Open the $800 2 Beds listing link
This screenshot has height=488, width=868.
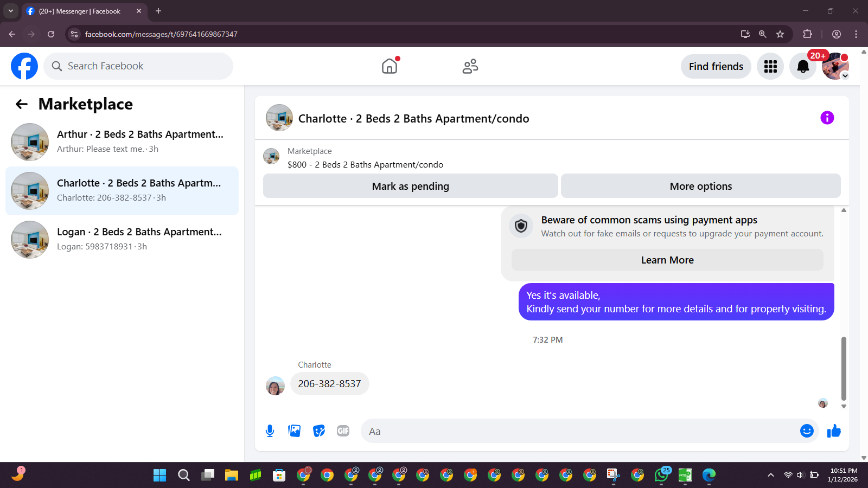[x=365, y=164]
